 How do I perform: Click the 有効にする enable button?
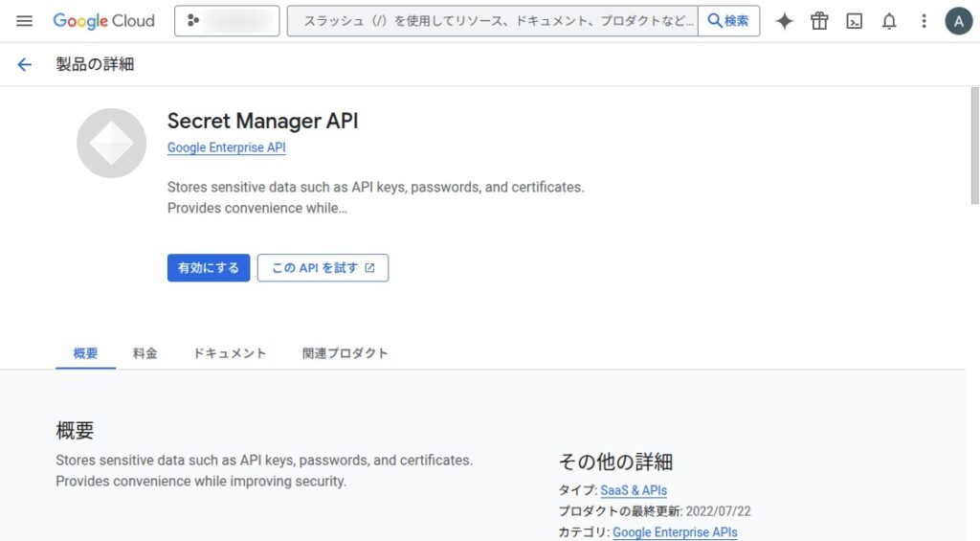(x=209, y=268)
